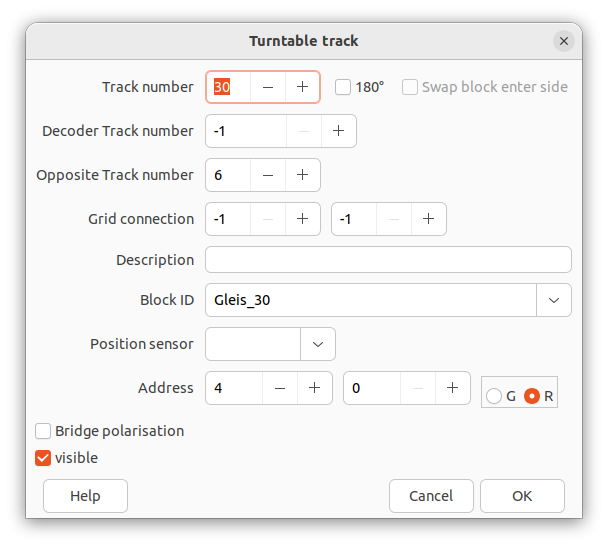Increase the Track number value
This screenshot has height=547, width=608.
(302, 87)
